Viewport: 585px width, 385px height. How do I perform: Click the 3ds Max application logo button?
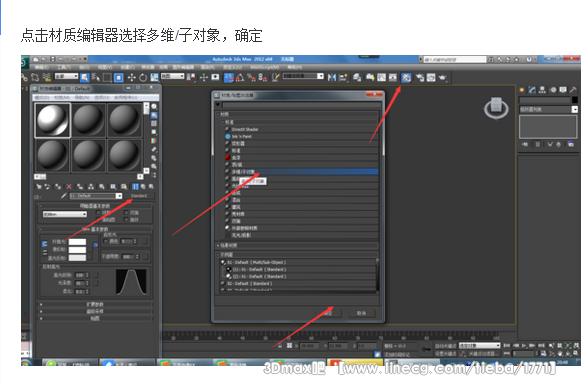click(x=24, y=63)
